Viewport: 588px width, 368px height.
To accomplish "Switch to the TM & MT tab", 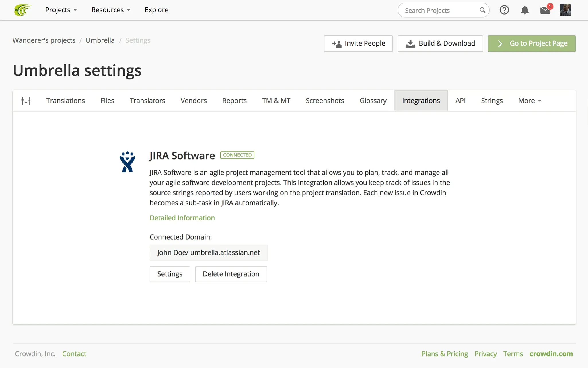I will [276, 101].
